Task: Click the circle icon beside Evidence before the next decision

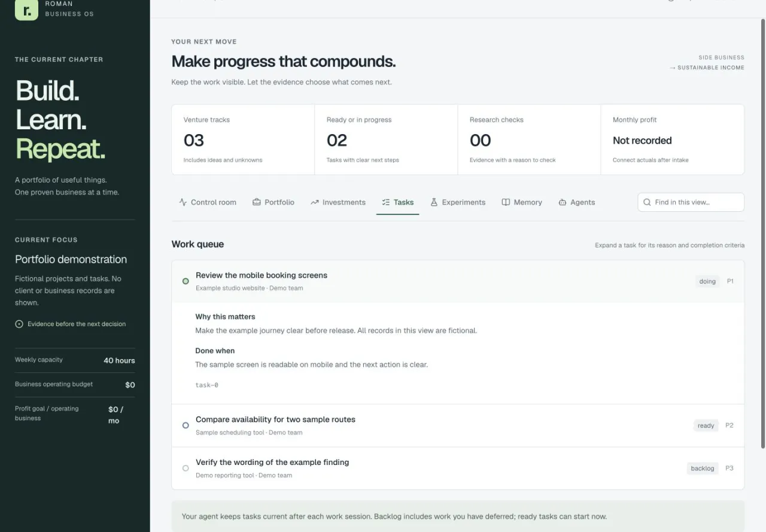Action: click(19, 324)
